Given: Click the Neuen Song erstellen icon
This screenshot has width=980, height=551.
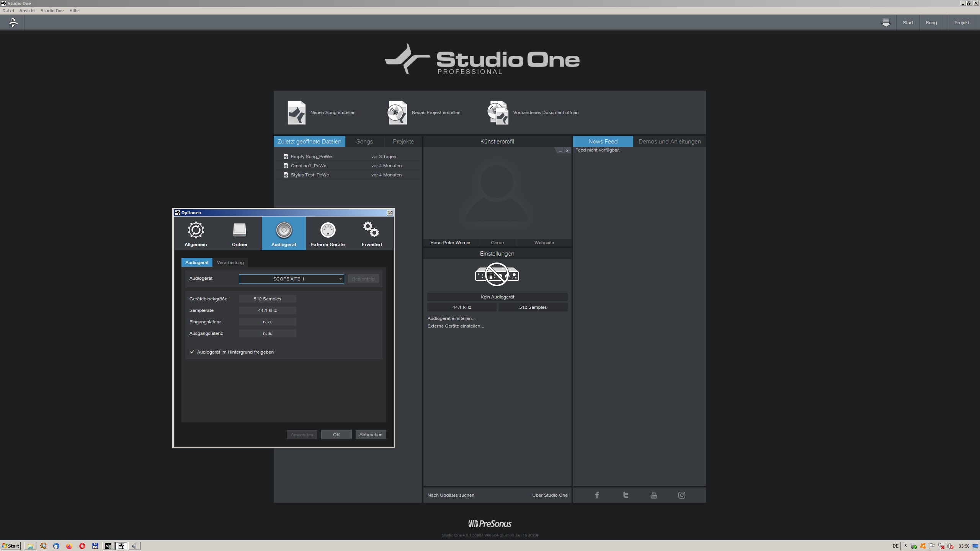Looking at the screenshot, I should coord(296,112).
